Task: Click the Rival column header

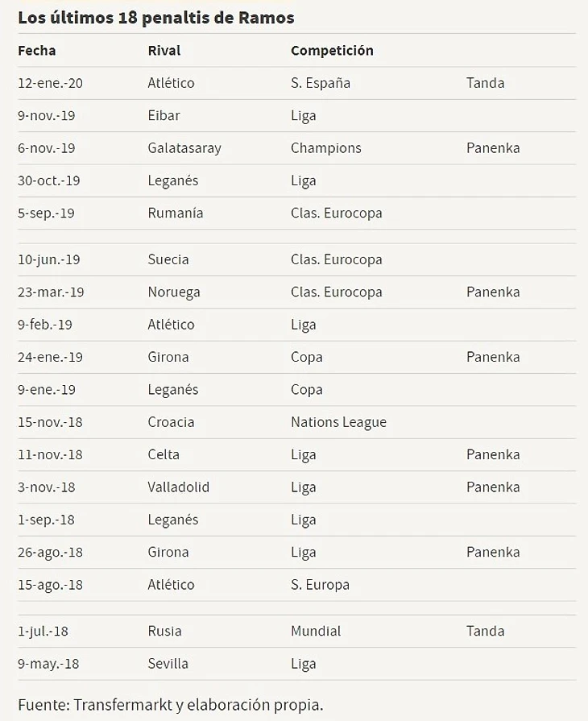Action: (x=164, y=50)
